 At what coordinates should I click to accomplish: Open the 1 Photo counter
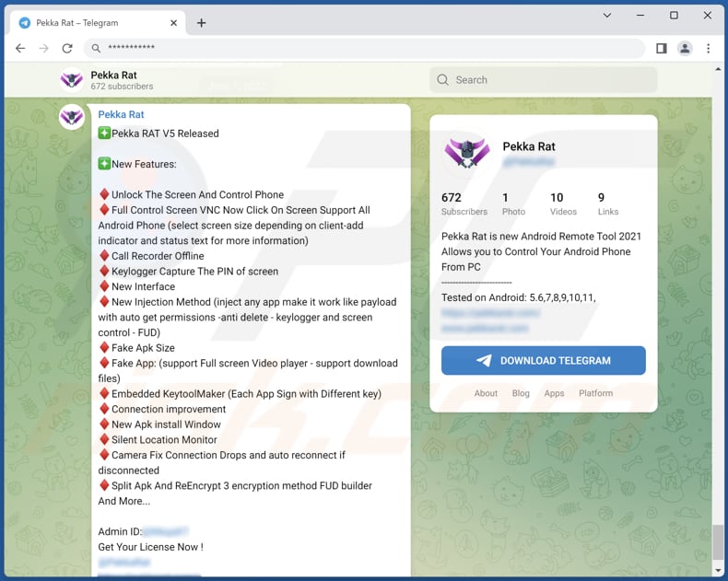coord(513,204)
